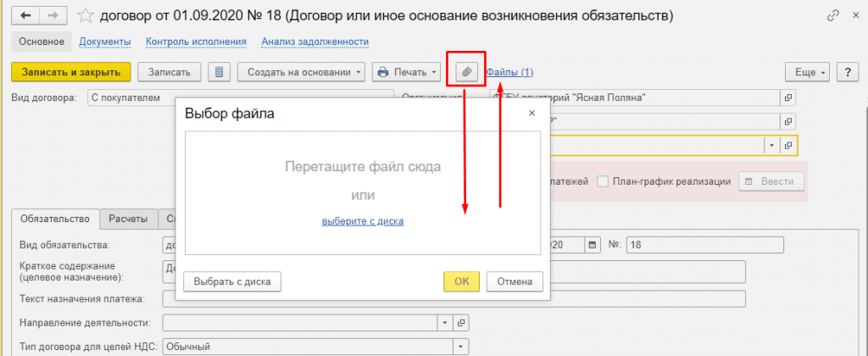Click the forward navigation arrow
This screenshot has height=356, width=868.
[x=53, y=15]
